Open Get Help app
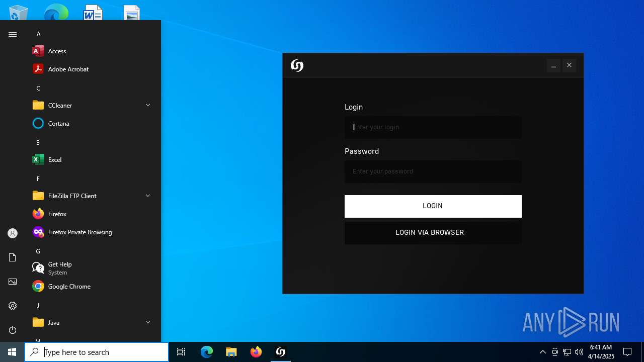 click(93, 268)
